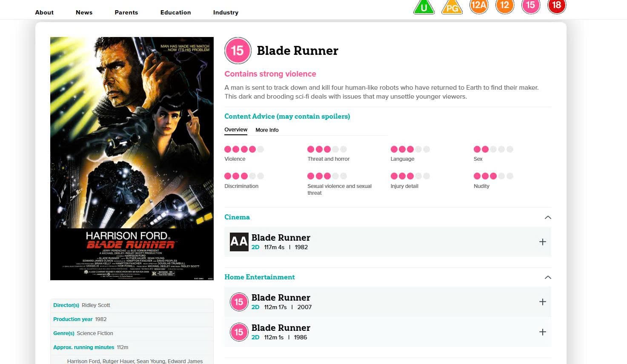627x364 pixels.
Task: Click the 117m 4s running time
Action: click(x=274, y=247)
